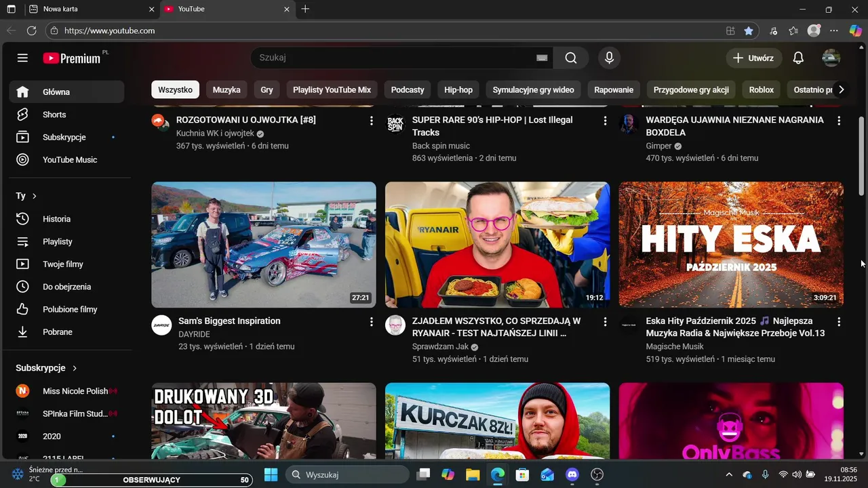Open options menu for WARDĘGA UJAWNIA video
The height and width of the screenshot is (488, 868).
(839, 121)
